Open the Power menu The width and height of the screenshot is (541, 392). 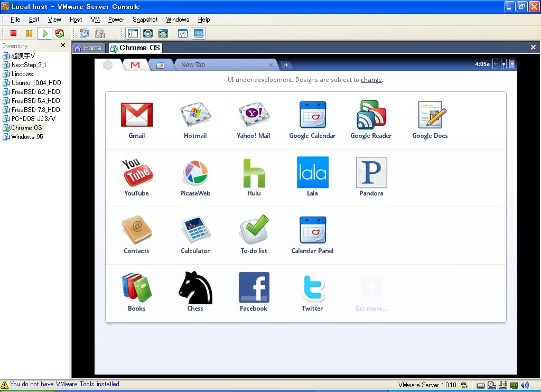[x=116, y=20]
